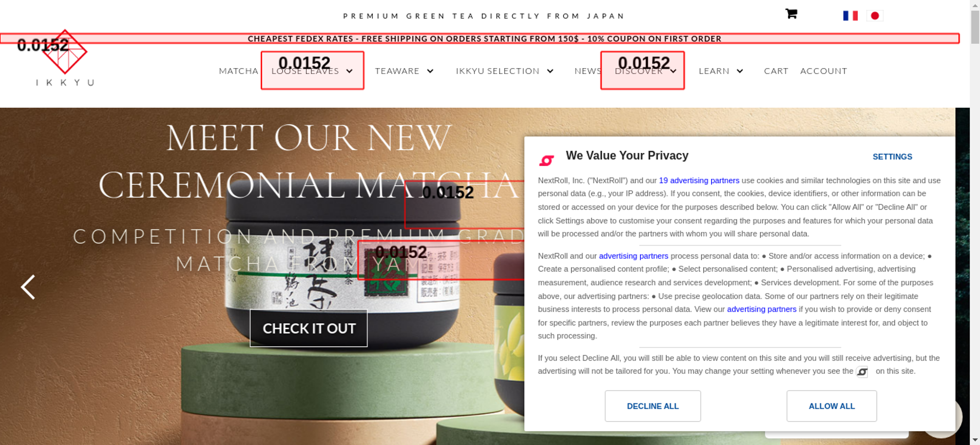
Task: Open the shopping cart icon
Action: pyautogui.click(x=791, y=14)
